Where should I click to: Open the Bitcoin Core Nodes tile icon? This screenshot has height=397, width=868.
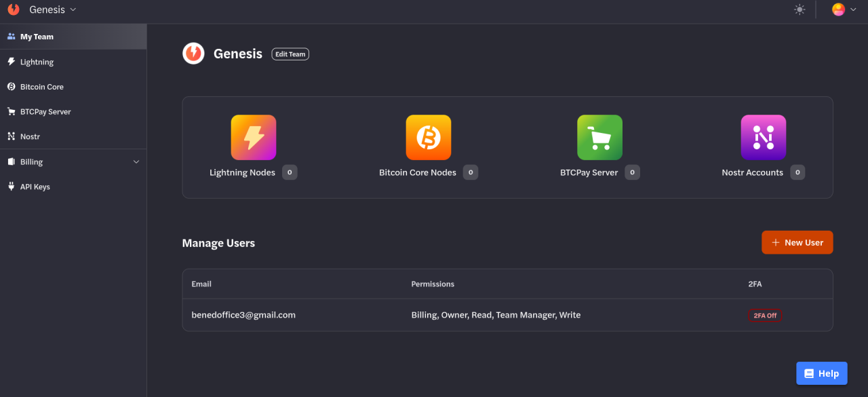429,137
